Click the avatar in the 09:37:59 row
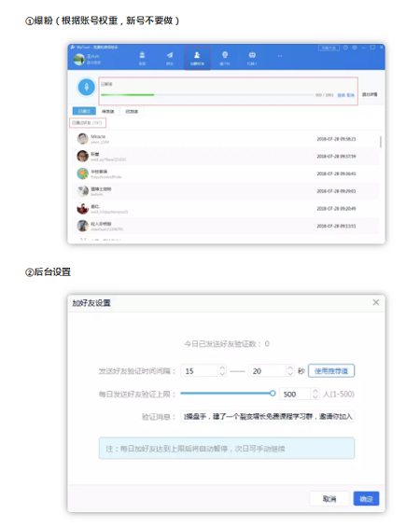Screen dimensions: 420x527 (x=83, y=156)
